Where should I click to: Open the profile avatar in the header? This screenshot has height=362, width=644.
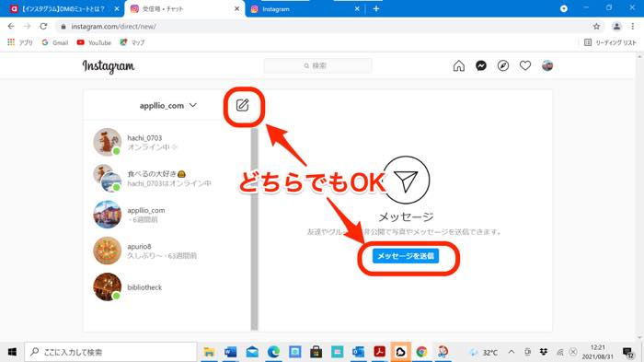click(547, 65)
